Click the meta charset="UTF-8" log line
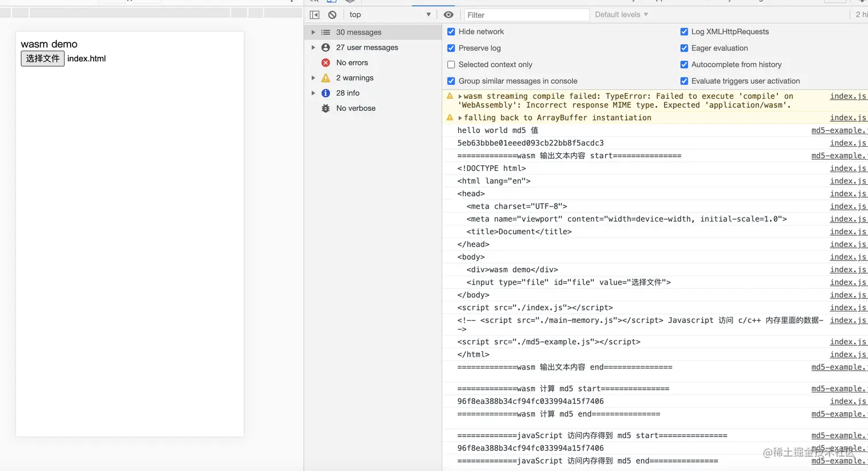868x471 pixels. tap(517, 207)
